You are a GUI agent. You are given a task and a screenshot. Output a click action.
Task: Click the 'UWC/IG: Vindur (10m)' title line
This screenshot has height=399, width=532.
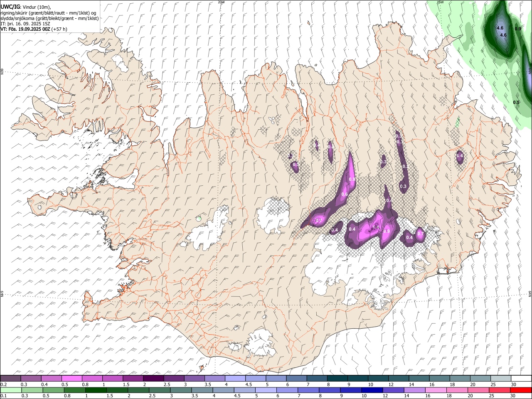click(25, 7)
